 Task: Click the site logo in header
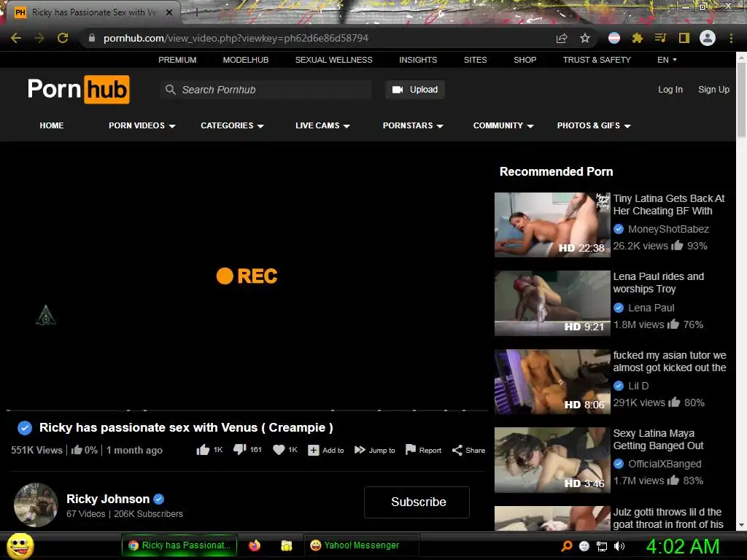coord(79,89)
